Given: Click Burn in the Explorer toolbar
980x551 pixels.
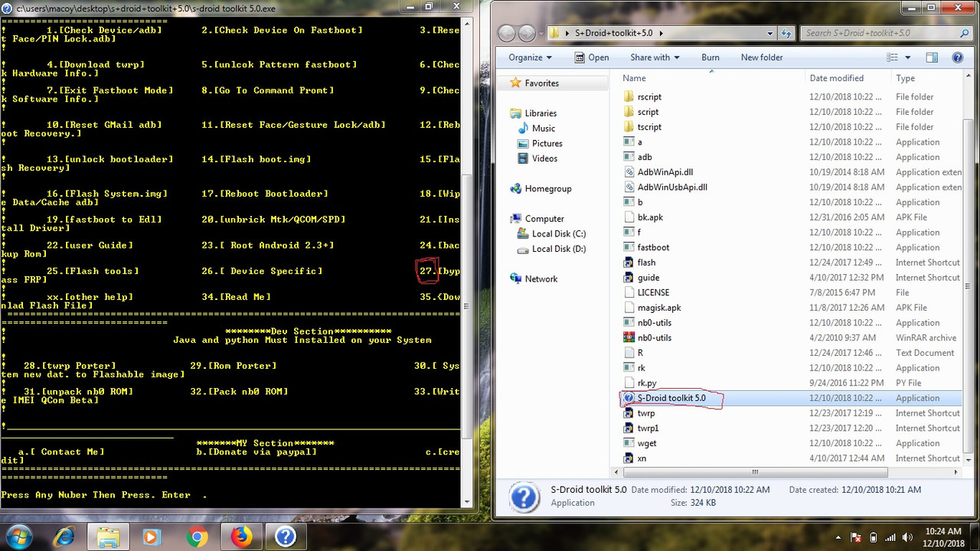Looking at the screenshot, I should (x=710, y=57).
